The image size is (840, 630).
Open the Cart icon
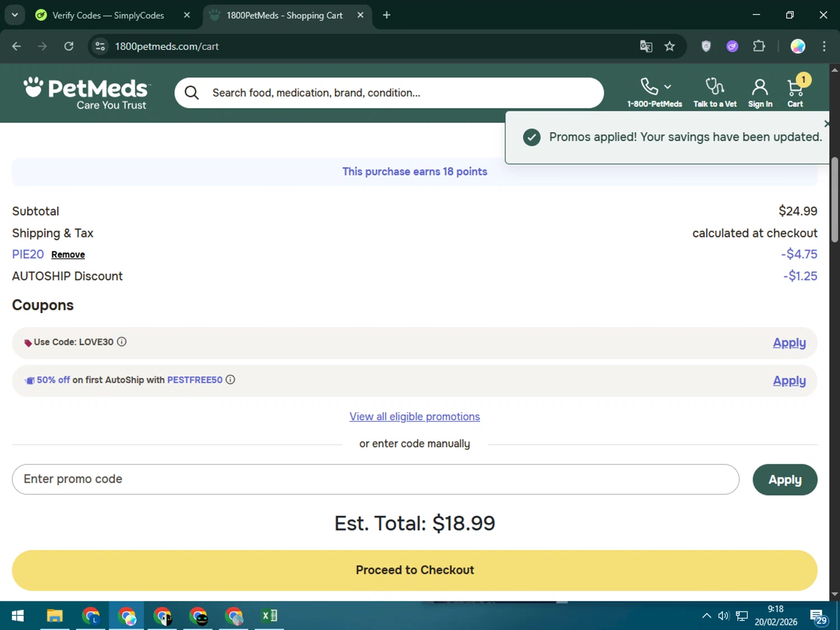795,87
